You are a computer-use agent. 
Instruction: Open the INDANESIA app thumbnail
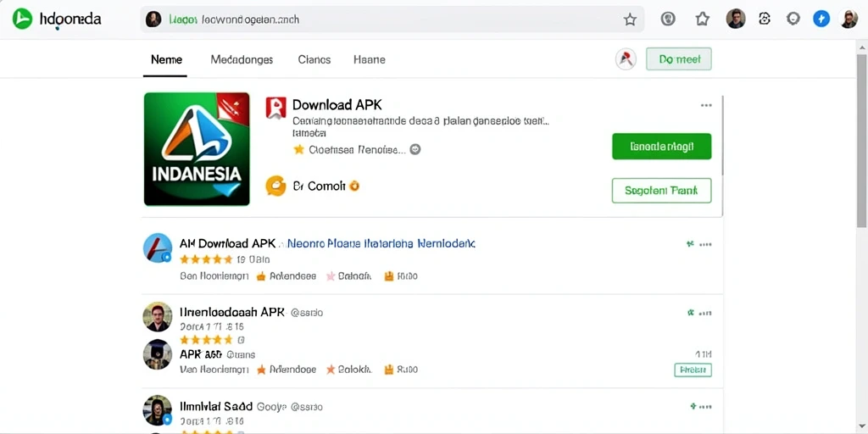point(197,149)
